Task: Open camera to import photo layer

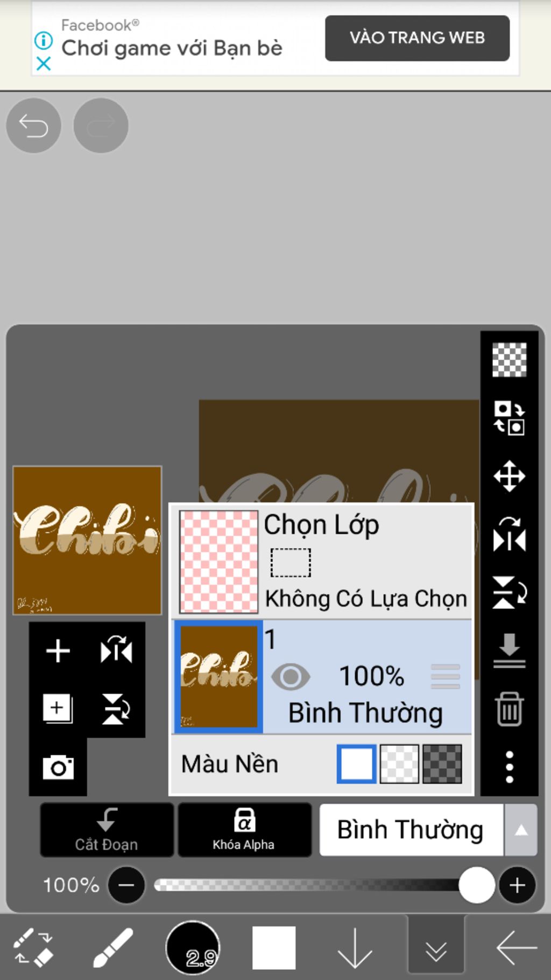Action: 58,767
